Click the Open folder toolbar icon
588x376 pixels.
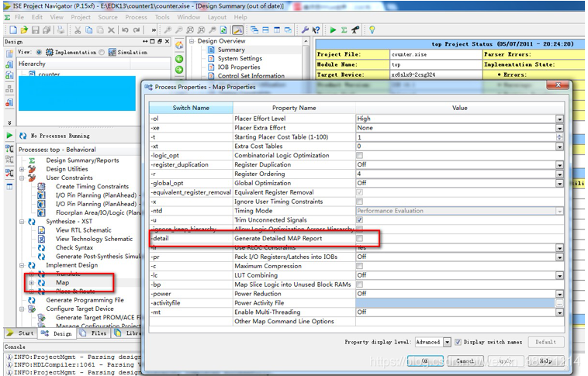(x=24, y=30)
